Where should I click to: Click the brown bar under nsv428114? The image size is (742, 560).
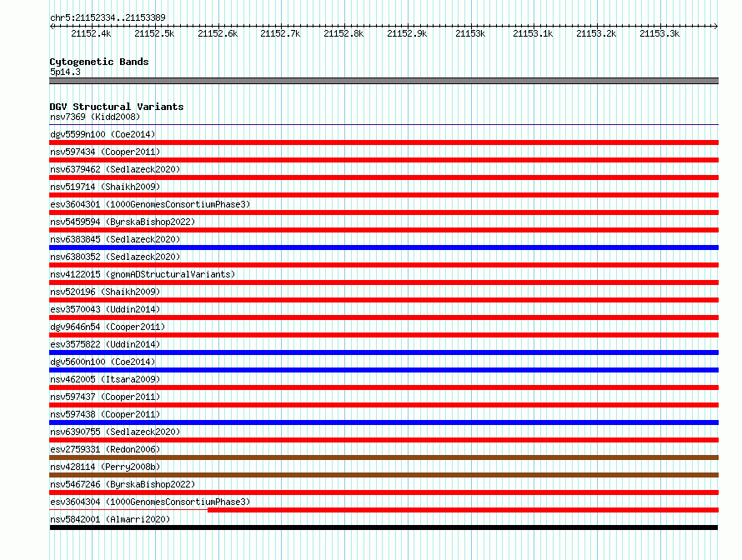(384, 475)
